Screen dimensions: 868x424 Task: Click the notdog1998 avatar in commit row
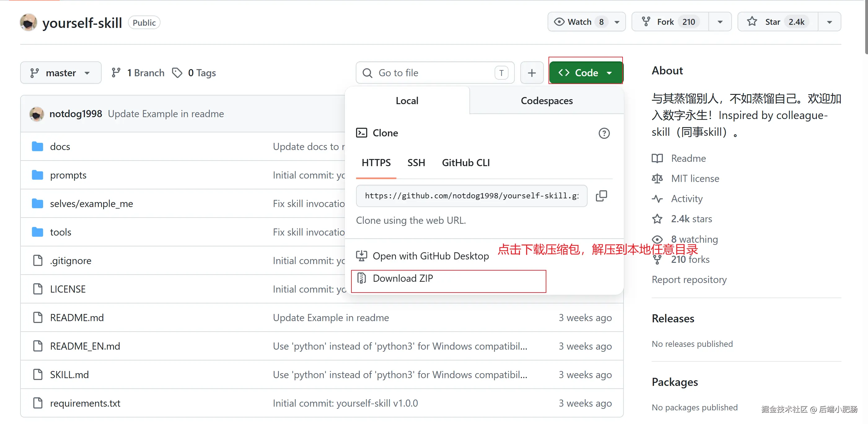pos(36,114)
